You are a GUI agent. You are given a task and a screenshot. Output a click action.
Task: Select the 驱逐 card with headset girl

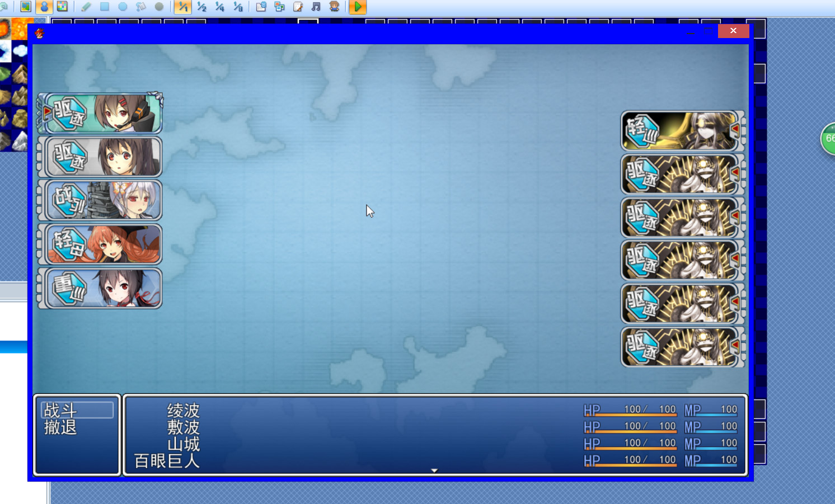coord(100,114)
